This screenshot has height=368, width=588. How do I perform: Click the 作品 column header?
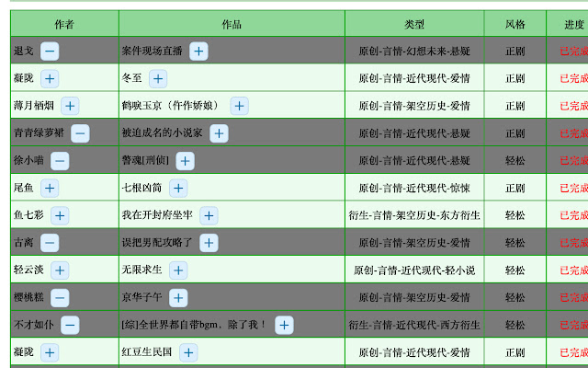click(x=232, y=24)
